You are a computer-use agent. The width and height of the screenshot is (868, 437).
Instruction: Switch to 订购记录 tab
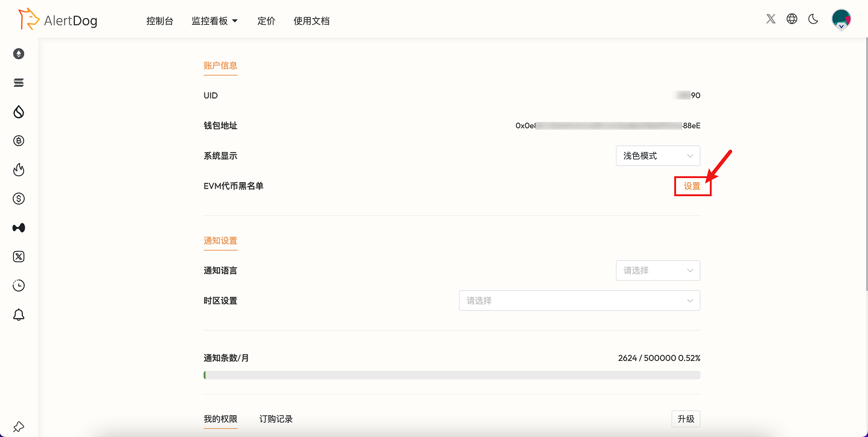coord(276,418)
